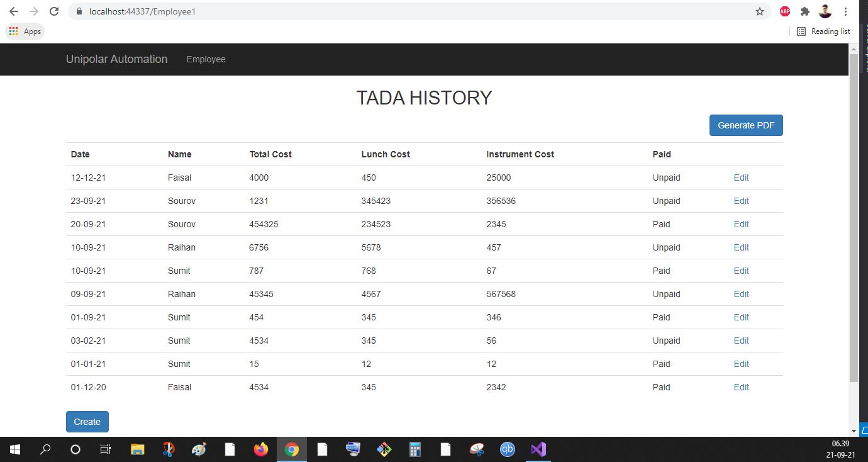The height and width of the screenshot is (462, 868).
Task: Bookmark this page with the star icon
Action: pos(759,11)
